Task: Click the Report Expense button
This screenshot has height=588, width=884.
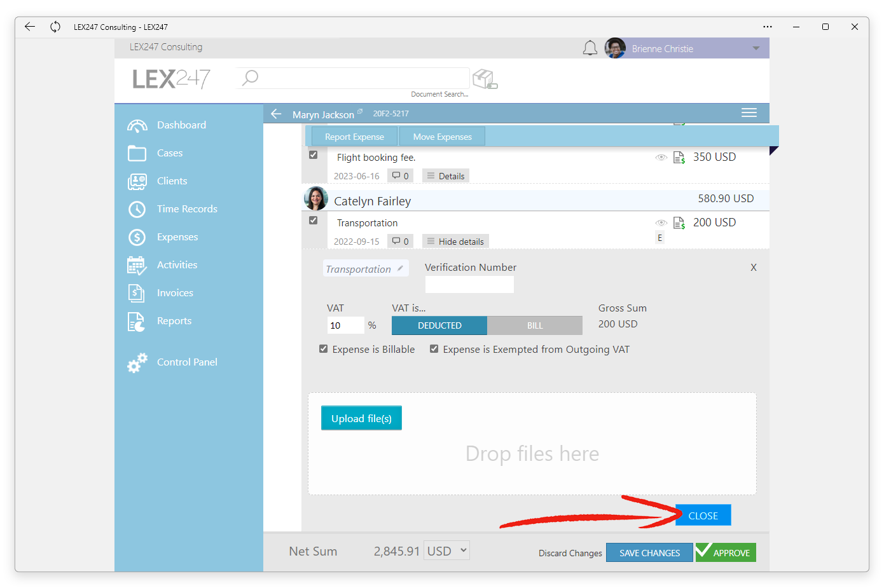Action: click(354, 137)
